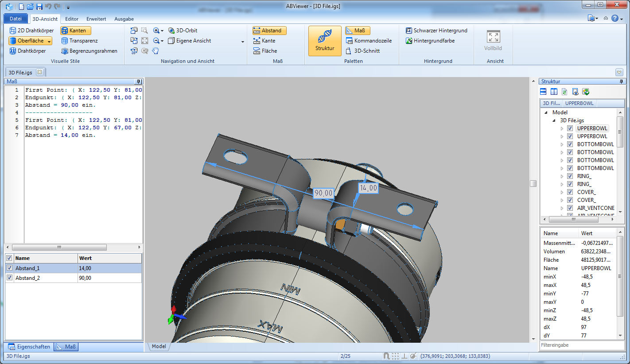Uncheck the Abstand_2 measurement checkbox
This screenshot has width=630, height=364.
[x=9, y=278]
